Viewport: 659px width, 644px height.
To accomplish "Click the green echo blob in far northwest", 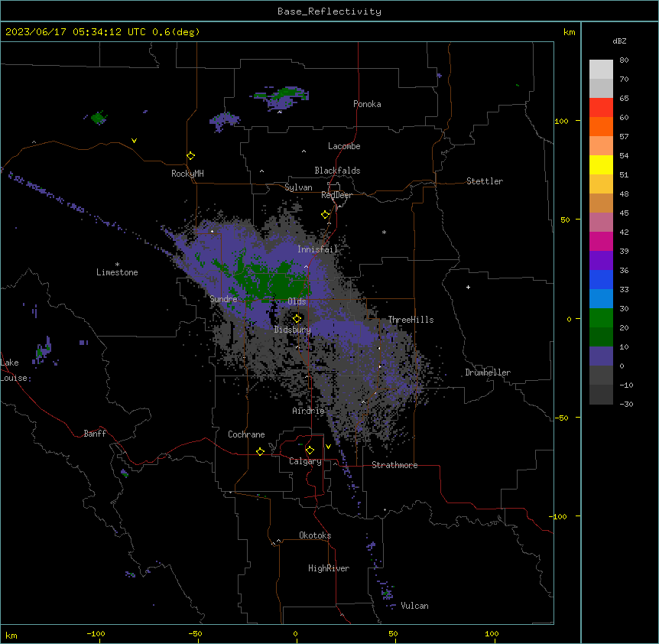I will click(x=99, y=117).
